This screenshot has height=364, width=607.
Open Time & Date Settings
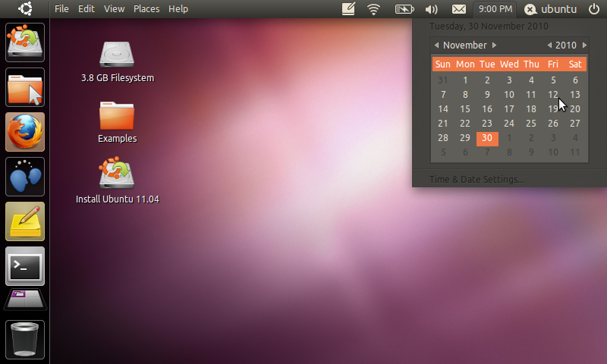point(476,180)
